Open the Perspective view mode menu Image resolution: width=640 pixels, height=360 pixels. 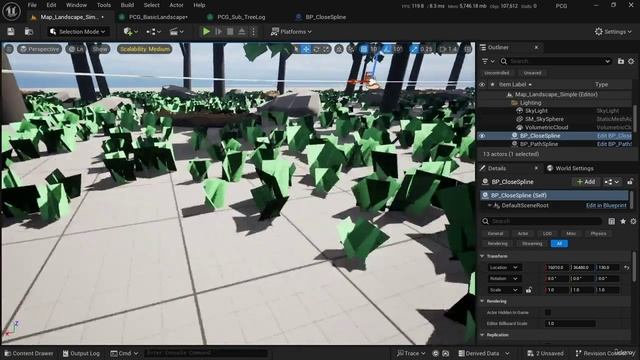(40, 49)
